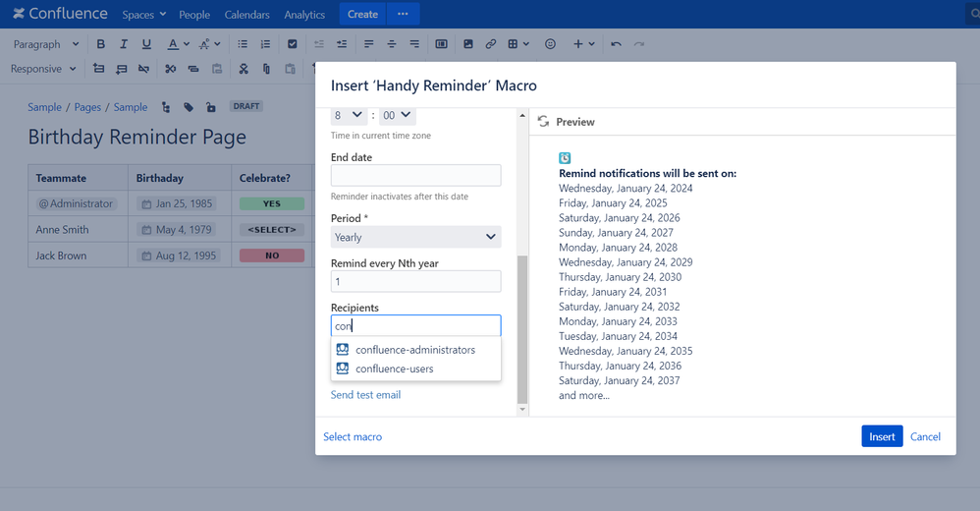Viewport: 980px width, 511px height.
Task: Open the create options ellipsis button
Action: coord(404,14)
